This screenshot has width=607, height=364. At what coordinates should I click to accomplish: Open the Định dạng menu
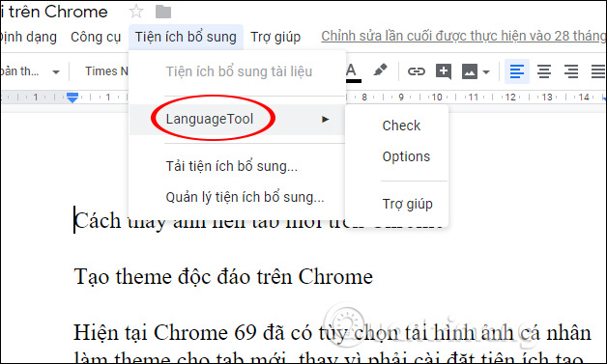(x=28, y=37)
